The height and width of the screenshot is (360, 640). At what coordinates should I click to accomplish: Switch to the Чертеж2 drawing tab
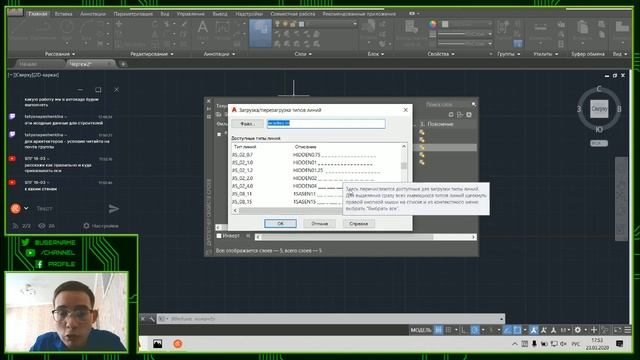point(80,64)
